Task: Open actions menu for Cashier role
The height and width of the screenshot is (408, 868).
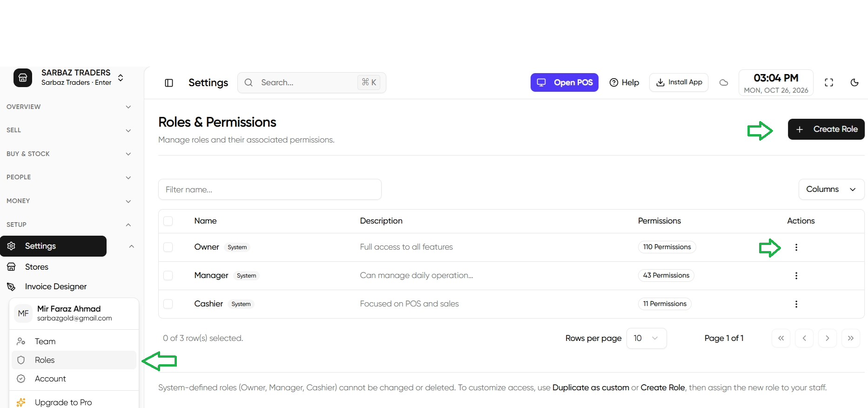Action: [796, 304]
